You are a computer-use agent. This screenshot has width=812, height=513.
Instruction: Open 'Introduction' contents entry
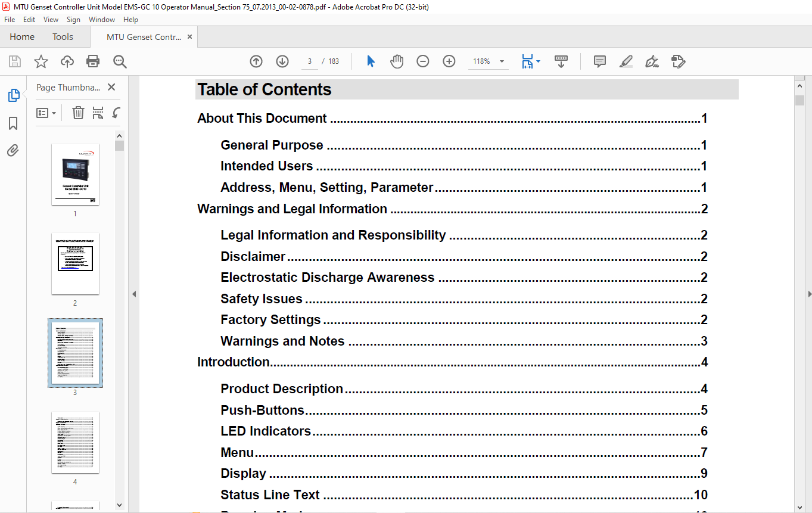click(x=452, y=362)
